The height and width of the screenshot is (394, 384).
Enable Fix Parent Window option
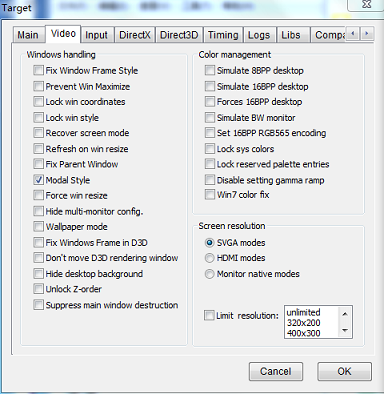pos(38,164)
